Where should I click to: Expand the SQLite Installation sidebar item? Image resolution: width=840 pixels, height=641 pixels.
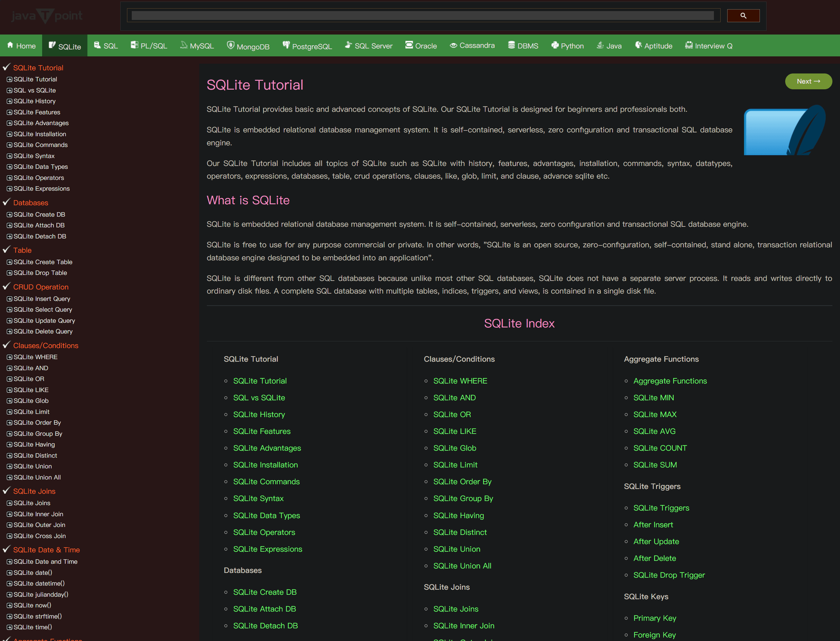10,134
